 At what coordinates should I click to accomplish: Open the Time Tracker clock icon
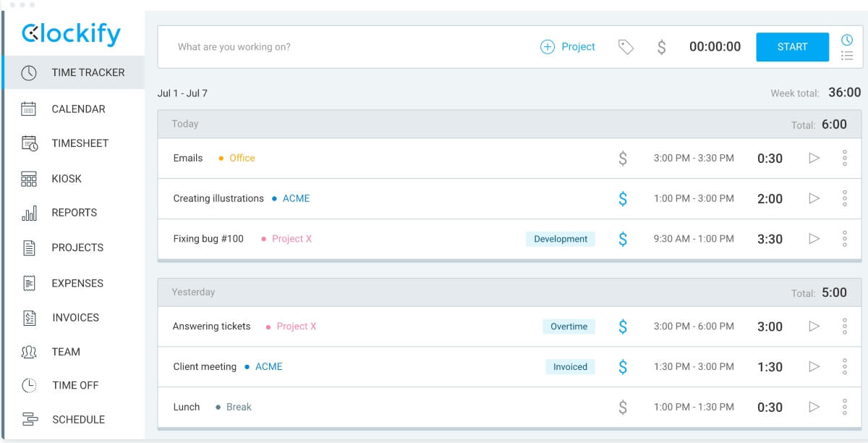[x=29, y=72]
